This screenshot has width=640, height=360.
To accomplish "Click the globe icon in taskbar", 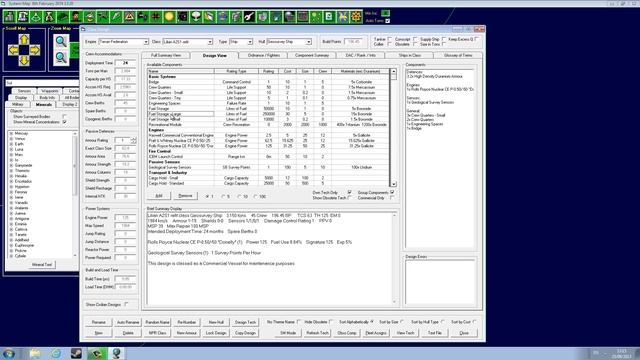I will [x=116, y=353].
